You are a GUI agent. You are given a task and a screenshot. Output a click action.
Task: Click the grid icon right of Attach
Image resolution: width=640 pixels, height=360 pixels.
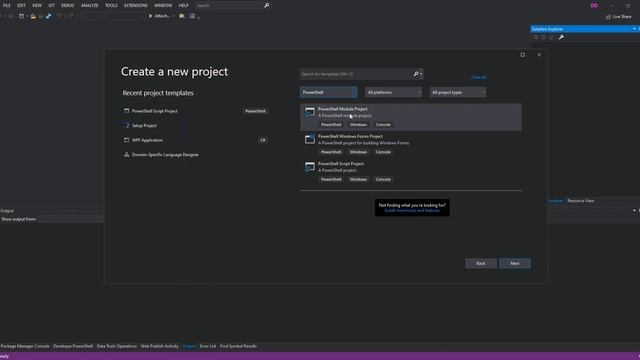pyautogui.click(x=192, y=16)
